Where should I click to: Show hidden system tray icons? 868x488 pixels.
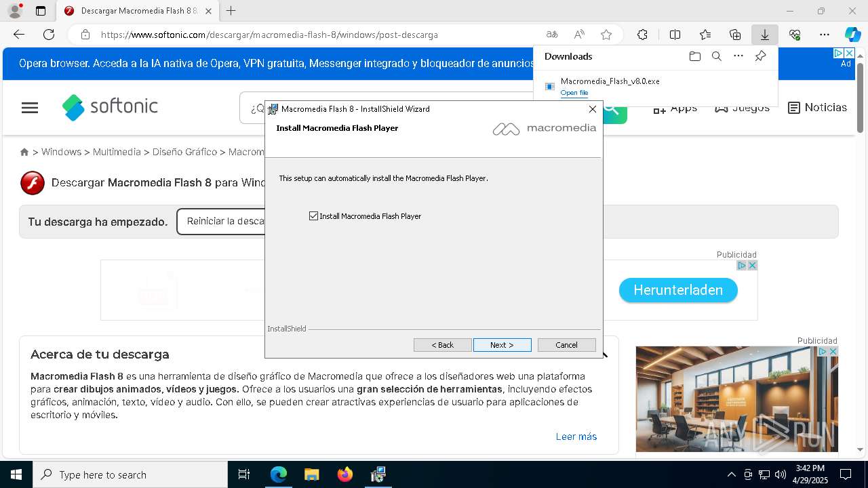coord(731,474)
